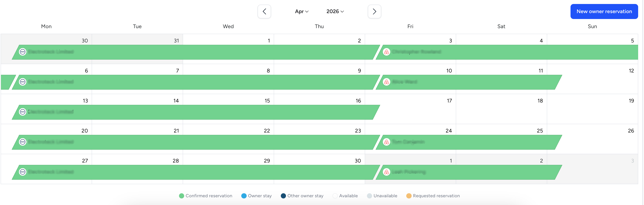Click Other owner stay dark blue swatch

[x=283, y=196]
